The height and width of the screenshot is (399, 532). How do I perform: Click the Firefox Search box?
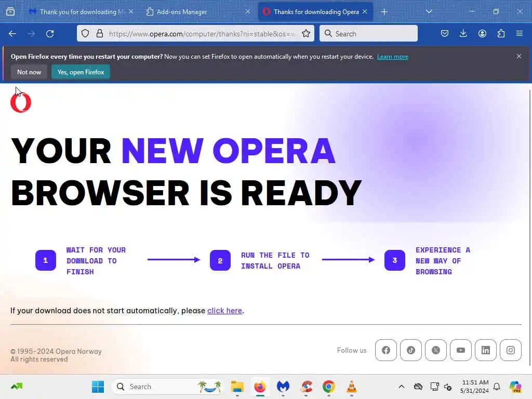(368, 33)
